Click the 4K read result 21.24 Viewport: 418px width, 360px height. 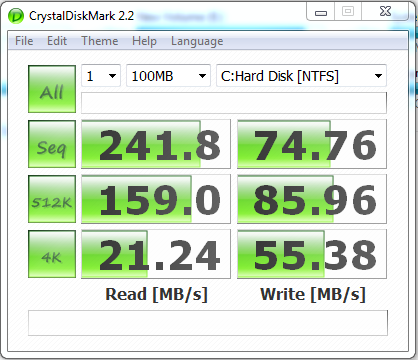[156, 254]
